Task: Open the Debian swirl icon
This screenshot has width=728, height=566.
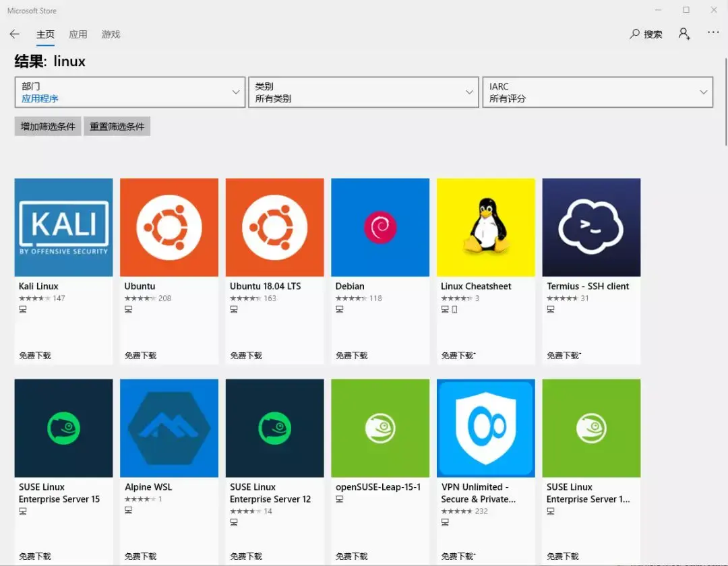Action: pyautogui.click(x=380, y=227)
